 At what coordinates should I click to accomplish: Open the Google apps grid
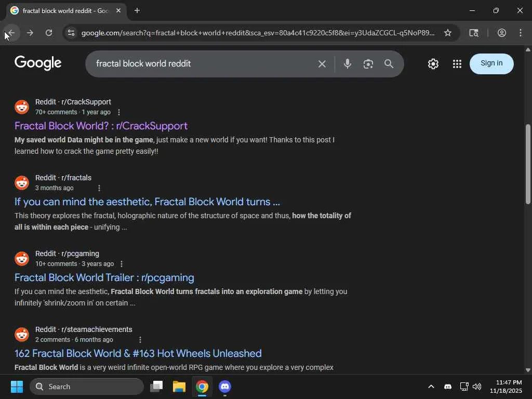pyautogui.click(x=457, y=64)
